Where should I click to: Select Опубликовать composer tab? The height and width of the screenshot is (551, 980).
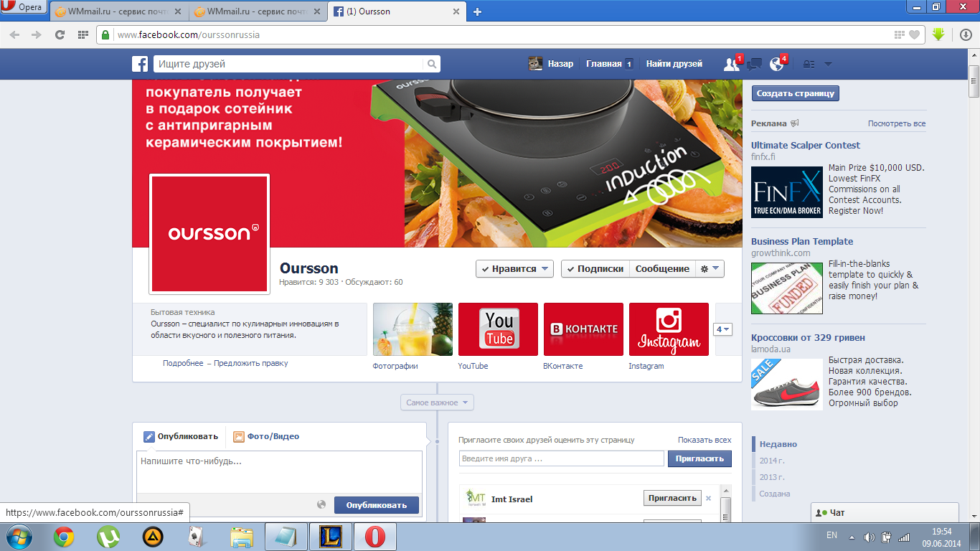[x=181, y=436]
